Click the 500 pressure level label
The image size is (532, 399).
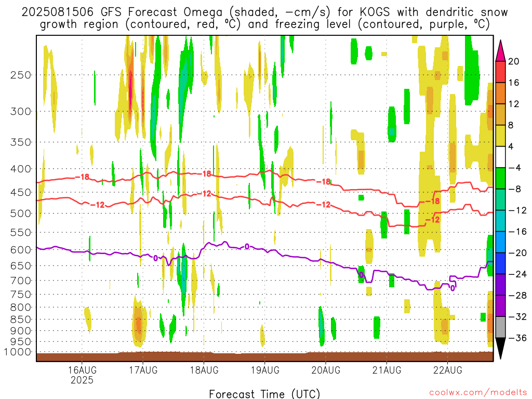tap(21, 214)
